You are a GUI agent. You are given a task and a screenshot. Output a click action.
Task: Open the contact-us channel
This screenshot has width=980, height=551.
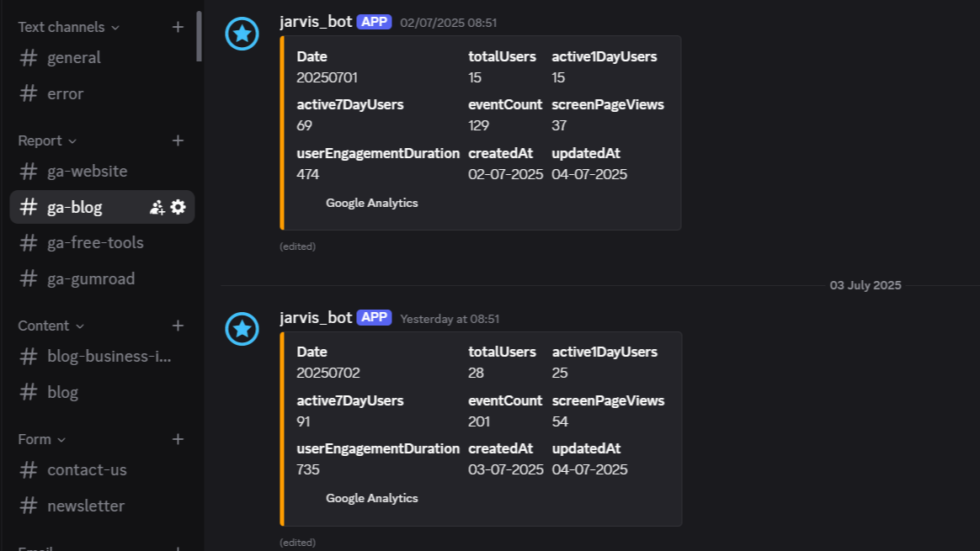tap(102, 469)
